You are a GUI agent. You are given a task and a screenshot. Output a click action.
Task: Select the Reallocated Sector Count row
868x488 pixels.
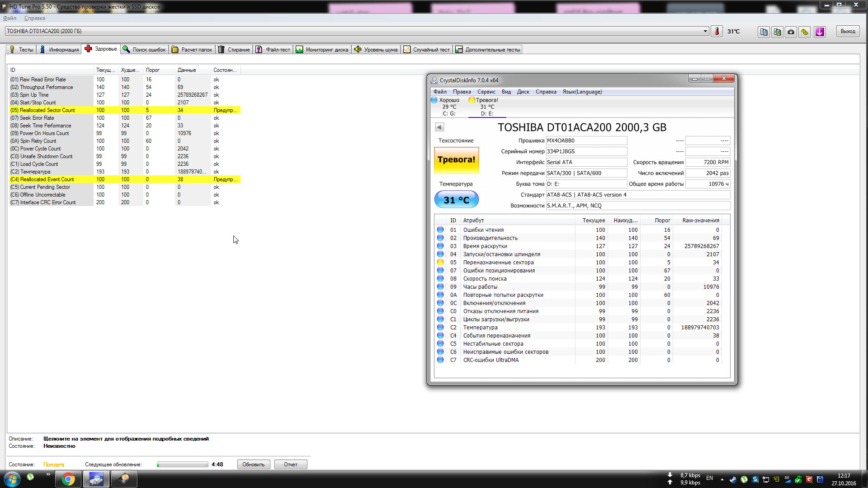(x=47, y=110)
